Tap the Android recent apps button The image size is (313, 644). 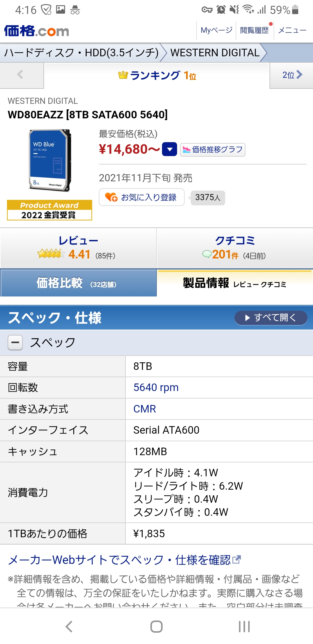pos(244,627)
